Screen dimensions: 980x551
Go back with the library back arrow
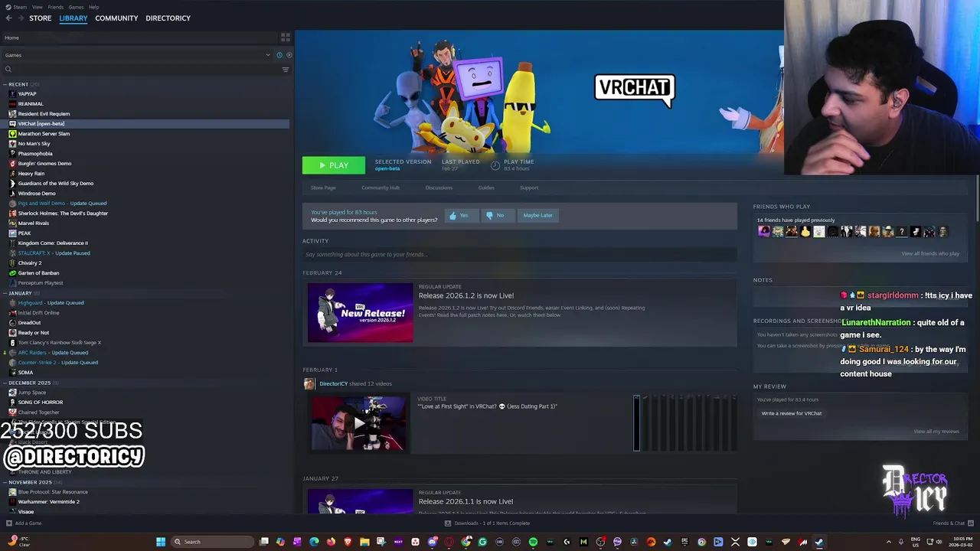pyautogui.click(x=8, y=18)
